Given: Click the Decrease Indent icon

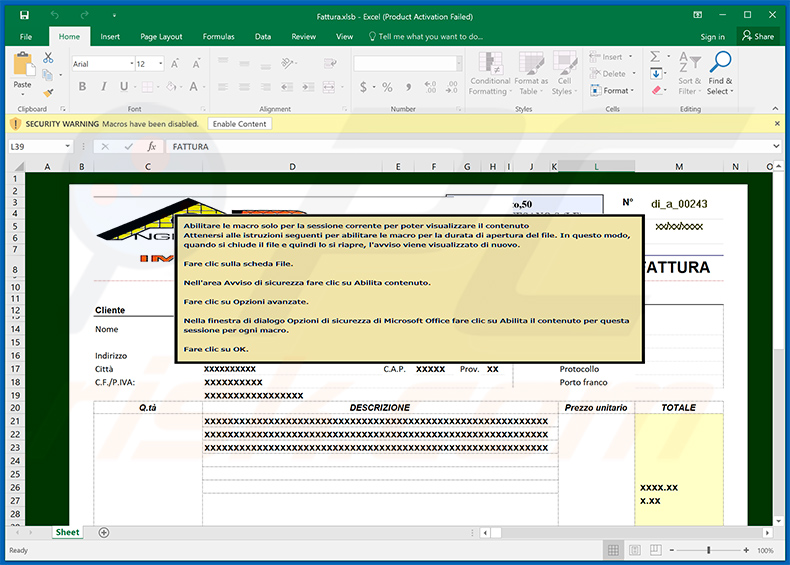Looking at the screenshot, I should coord(287,87).
